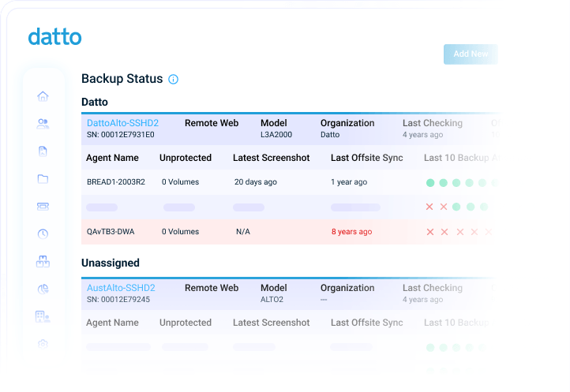Open the document report sidebar icon
The width and height of the screenshot is (570, 392).
pyautogui.click(x=43, y=151)
